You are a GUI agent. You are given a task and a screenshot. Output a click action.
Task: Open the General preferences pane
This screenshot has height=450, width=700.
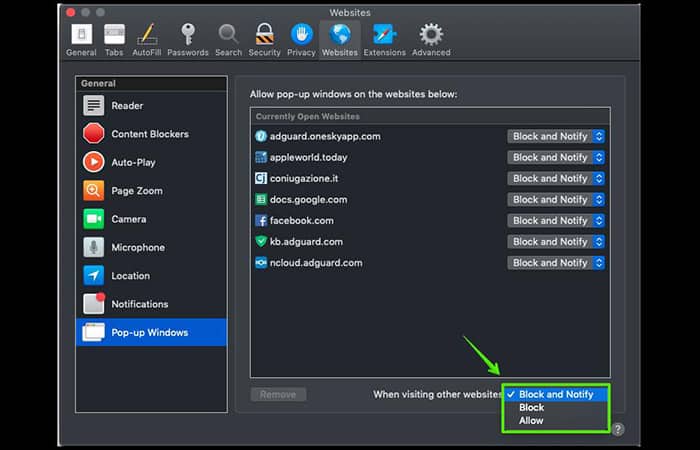pyautogui.click(x=81, y=40)
